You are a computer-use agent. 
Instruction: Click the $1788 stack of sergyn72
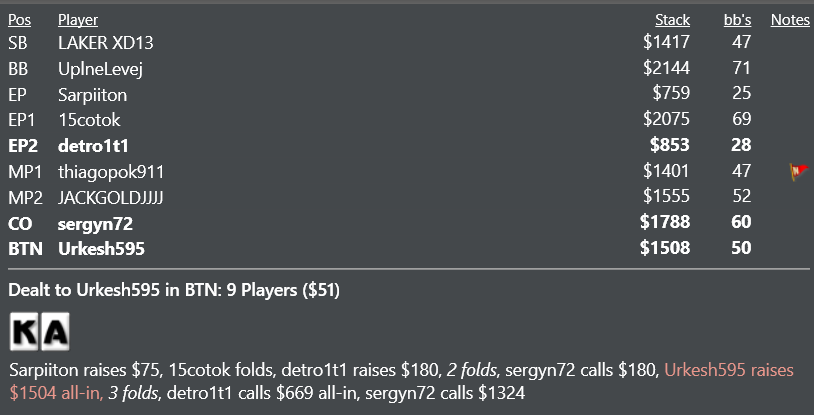[x=665, y=222]
